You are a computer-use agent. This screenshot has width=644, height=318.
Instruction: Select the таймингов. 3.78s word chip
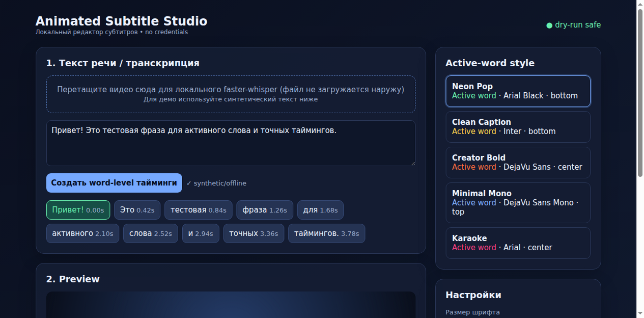pyautogui.click(x=327, y=233)
